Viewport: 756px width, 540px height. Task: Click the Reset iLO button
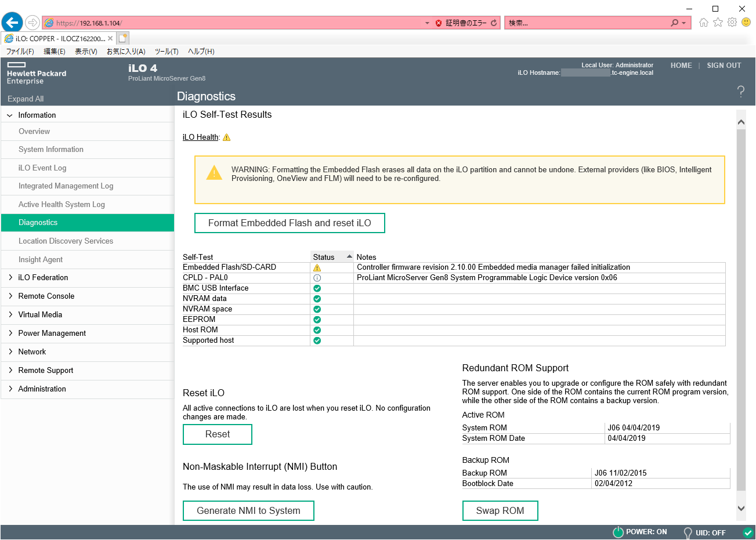click(218, 434)
